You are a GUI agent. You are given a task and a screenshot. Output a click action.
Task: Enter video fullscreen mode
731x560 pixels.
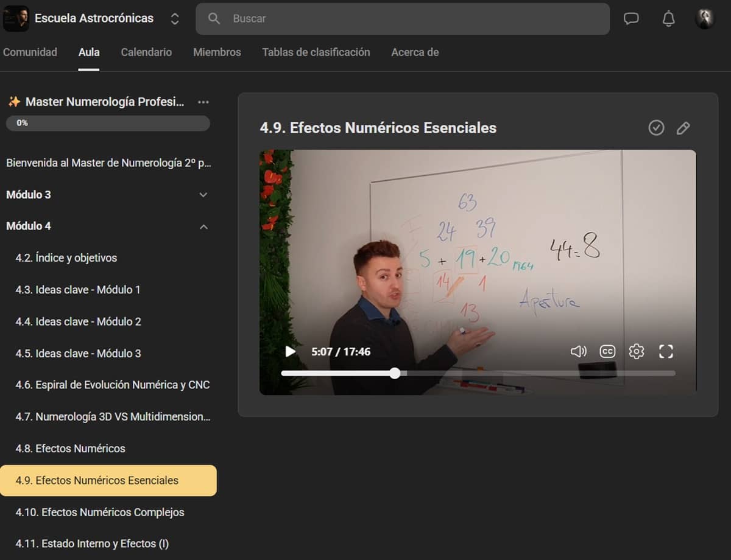[x=666, y=351]
